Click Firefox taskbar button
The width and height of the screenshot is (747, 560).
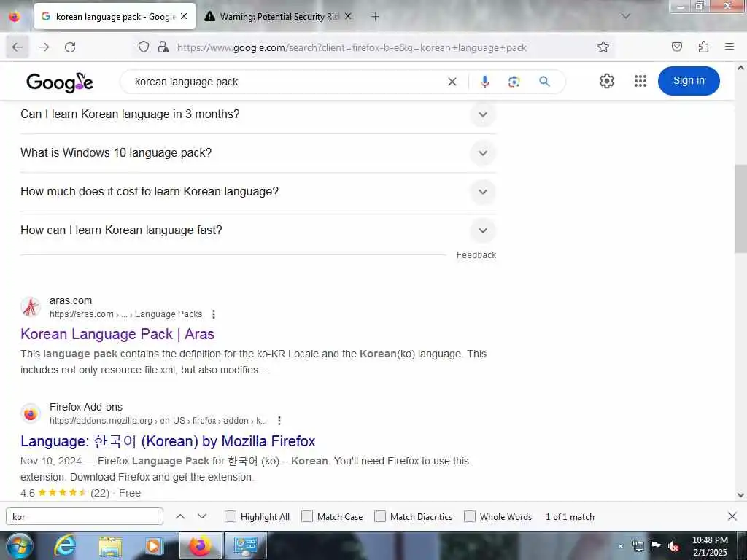tap(200, 545)
